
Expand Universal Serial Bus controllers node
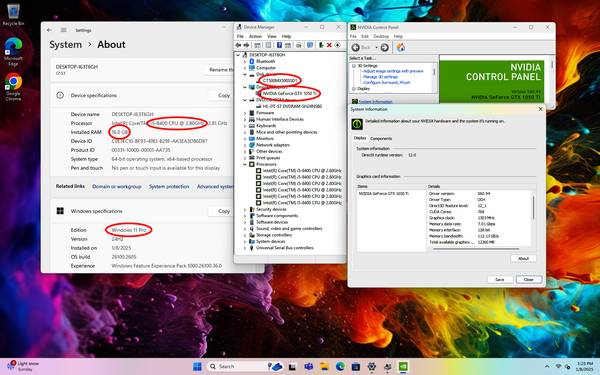[x=245, y=248]
